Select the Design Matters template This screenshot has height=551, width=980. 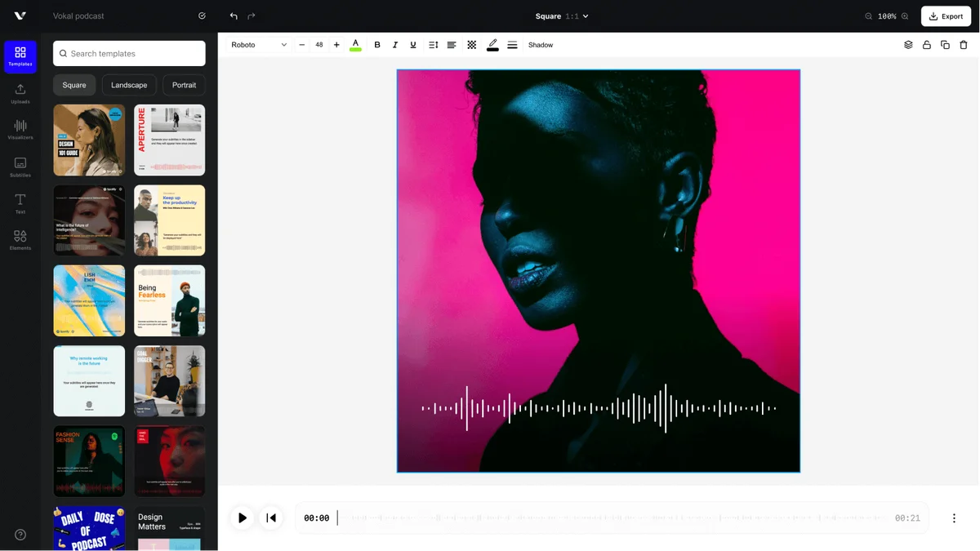coord(170,528)
